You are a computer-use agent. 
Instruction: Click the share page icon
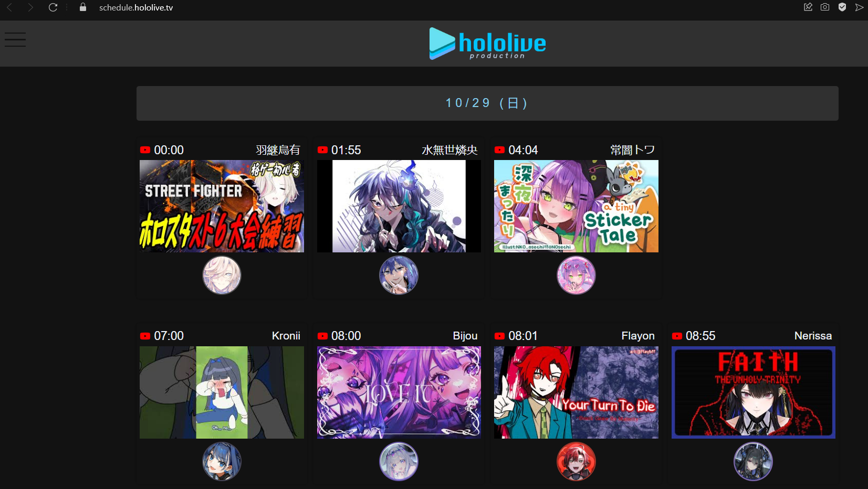click(x=808, y=7)
